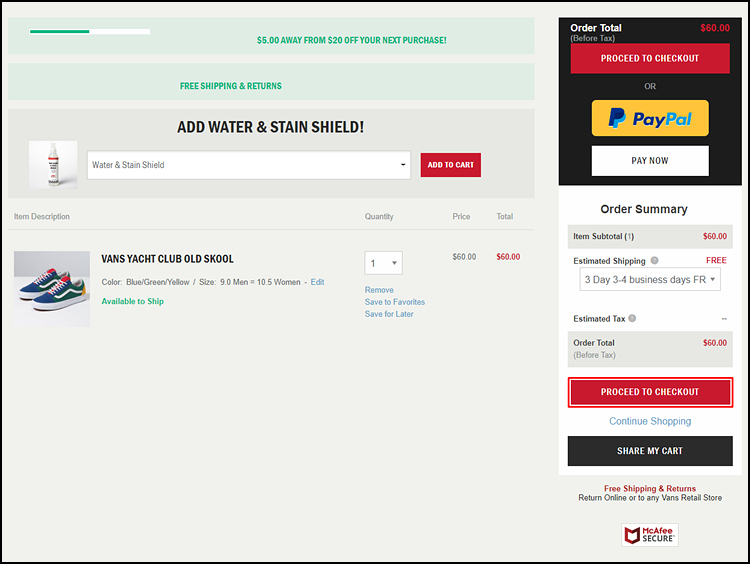Viewport: 750px width, 564px height.
Task: Open the Water & Stain Shield dropdown
Action: (x=249, y=165)
